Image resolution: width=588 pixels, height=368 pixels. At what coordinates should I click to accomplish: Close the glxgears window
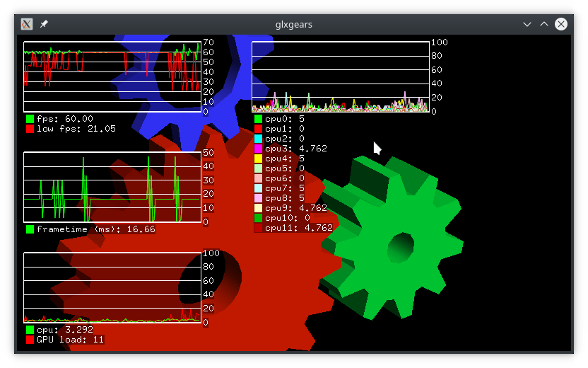pyautogui.click(x=561, y=24)
